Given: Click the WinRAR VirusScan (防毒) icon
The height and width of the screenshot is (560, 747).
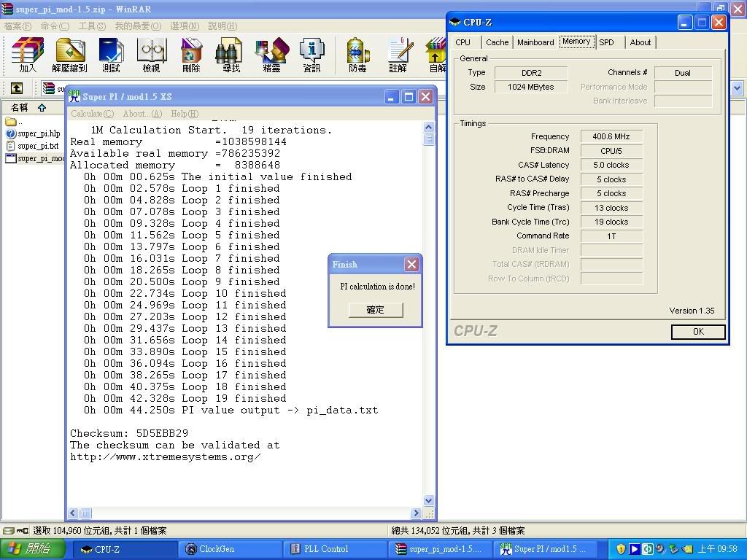Looking at the screenshot, I should coord(357,55).
